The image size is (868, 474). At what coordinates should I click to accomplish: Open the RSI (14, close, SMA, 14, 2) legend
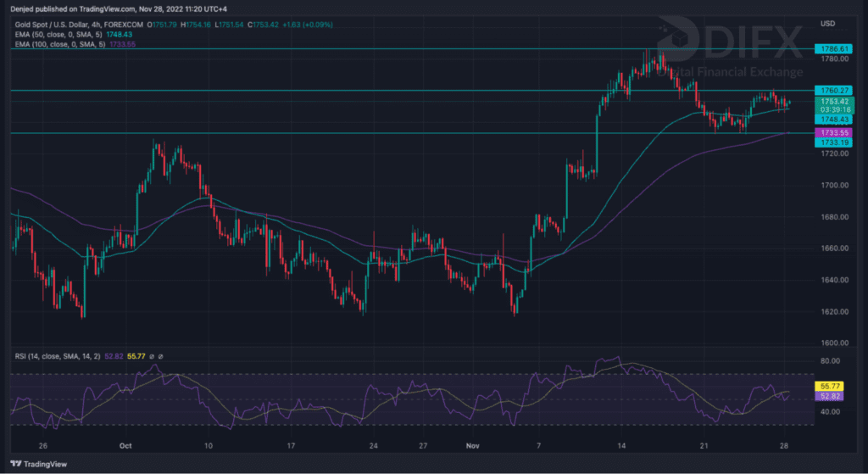[56, 356]
